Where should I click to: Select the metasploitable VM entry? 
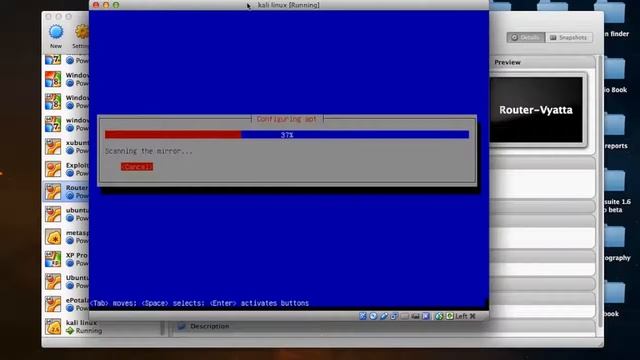pyautogui.click(x=66, y=236)
